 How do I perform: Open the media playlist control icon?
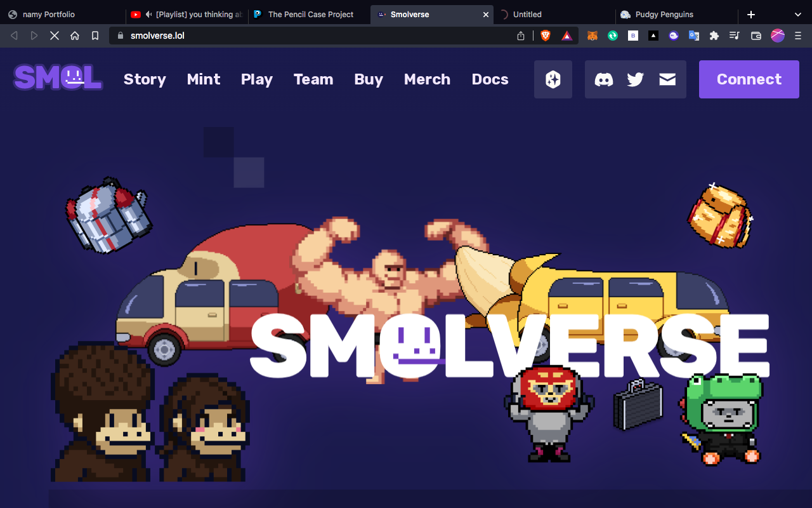(735, 36)
